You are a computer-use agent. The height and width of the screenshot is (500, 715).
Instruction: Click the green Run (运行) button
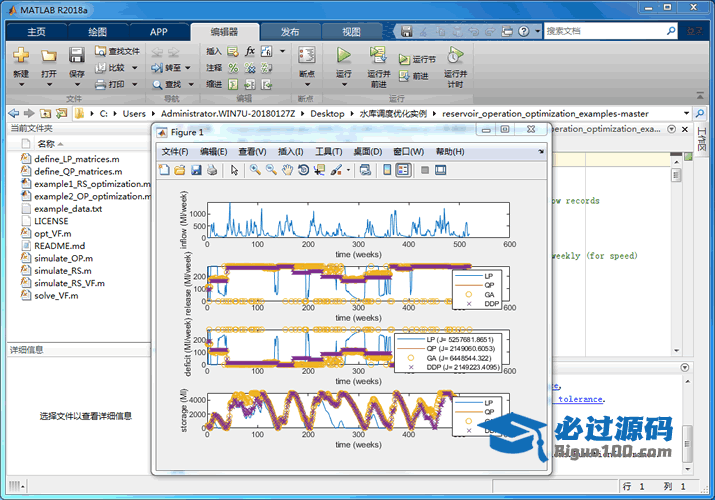344,55
